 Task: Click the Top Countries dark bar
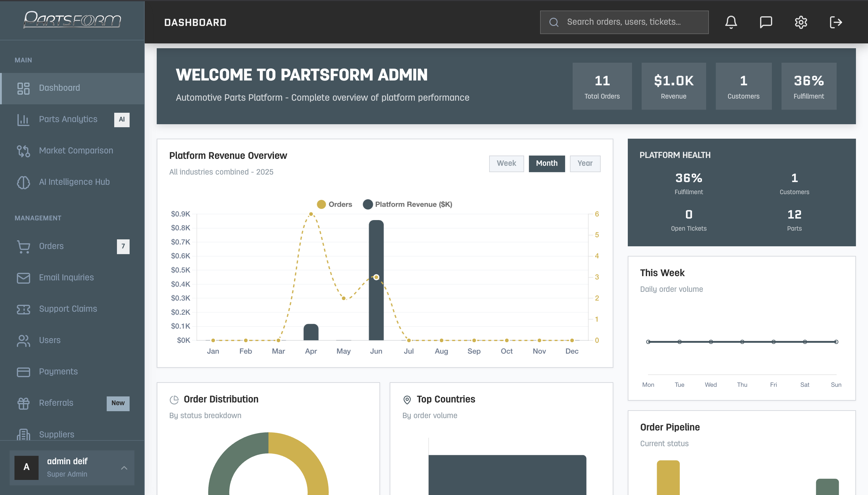(507, 475)
